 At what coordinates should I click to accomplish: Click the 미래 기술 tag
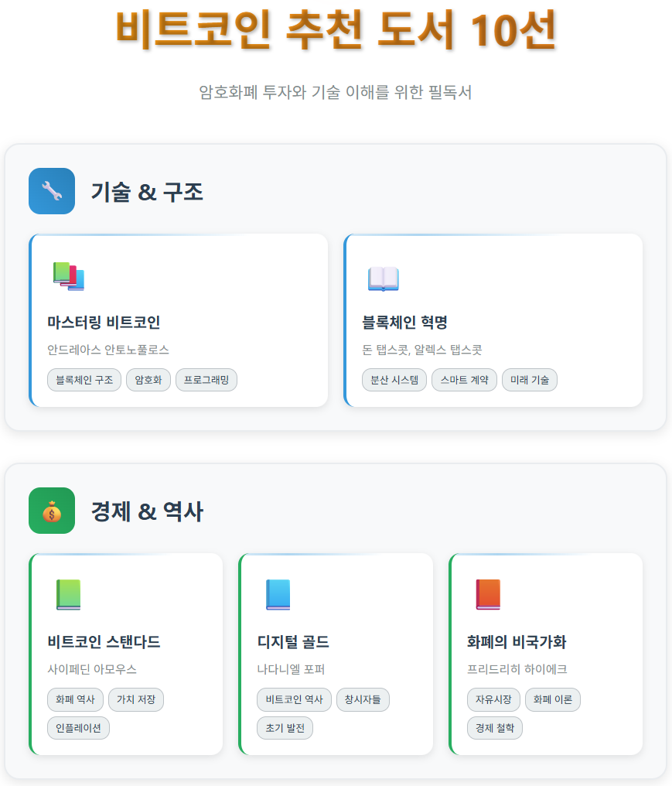pos(529,380)
